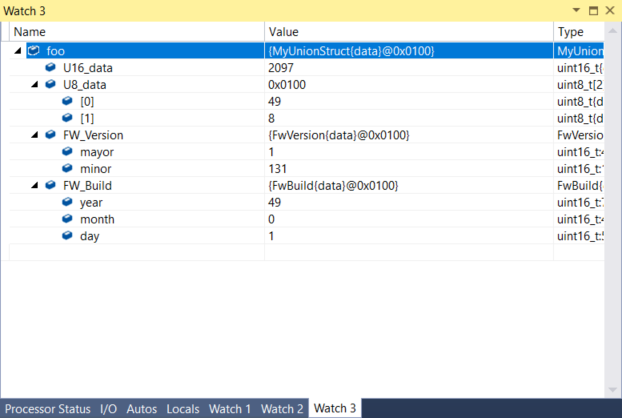Click the Watch 3 title bar text

pos(25,11)
